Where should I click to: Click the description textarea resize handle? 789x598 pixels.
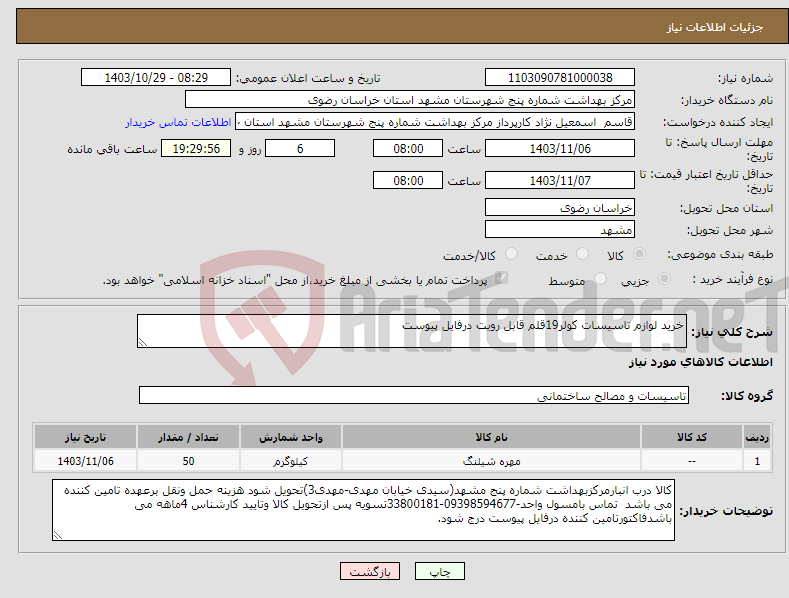(x=143, y=342)
